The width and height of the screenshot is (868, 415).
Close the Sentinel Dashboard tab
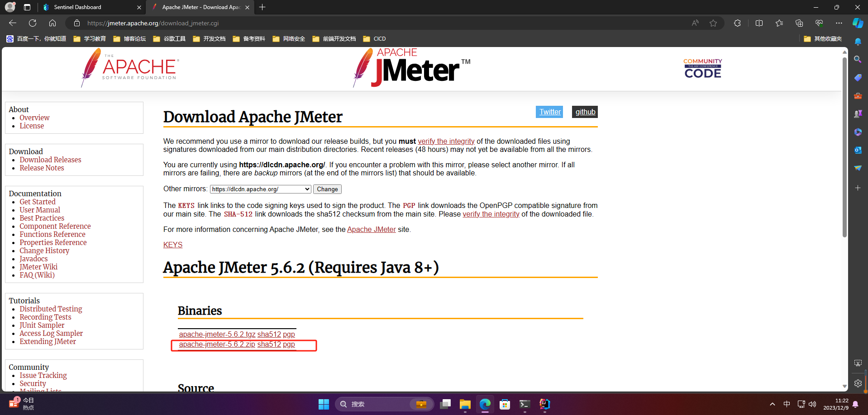139,7
